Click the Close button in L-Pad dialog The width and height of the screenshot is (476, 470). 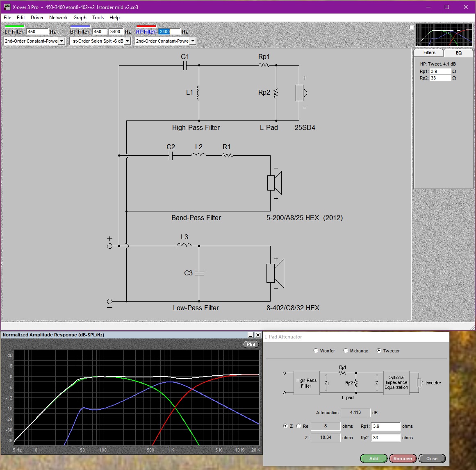tap(432, 459)
